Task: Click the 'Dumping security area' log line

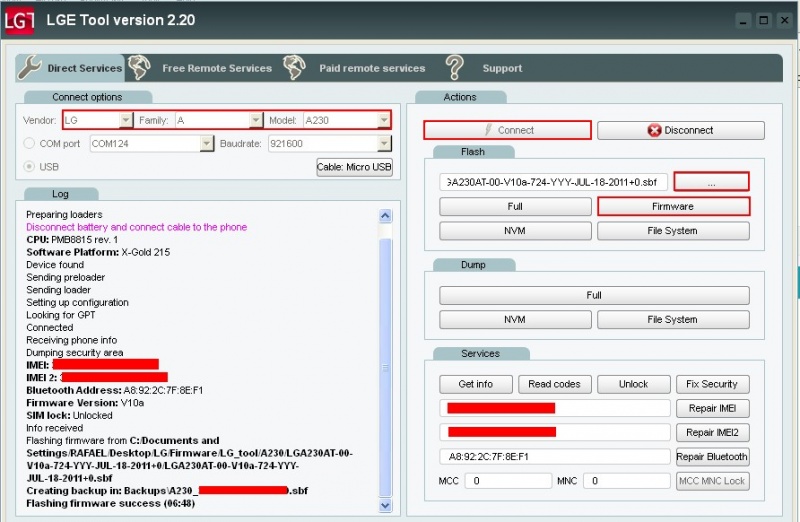Action: 75,353
